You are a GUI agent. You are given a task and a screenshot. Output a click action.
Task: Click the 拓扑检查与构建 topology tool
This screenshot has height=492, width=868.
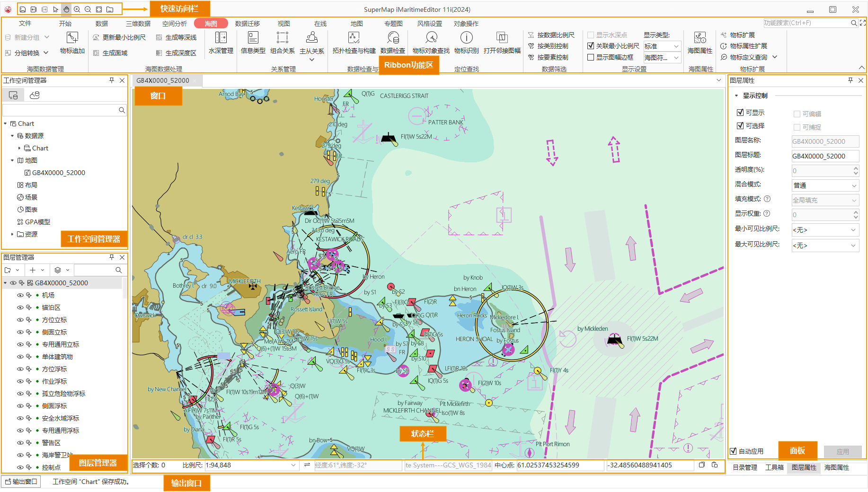click(x=354, y=42)
